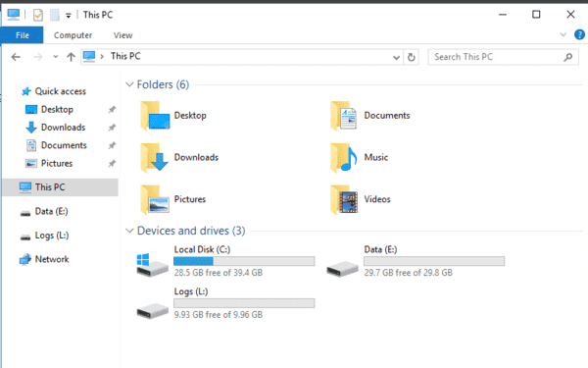This screenshot has width=588, height=368.
Task: Select This PC in the navigation pane
Action: [60, 187]
